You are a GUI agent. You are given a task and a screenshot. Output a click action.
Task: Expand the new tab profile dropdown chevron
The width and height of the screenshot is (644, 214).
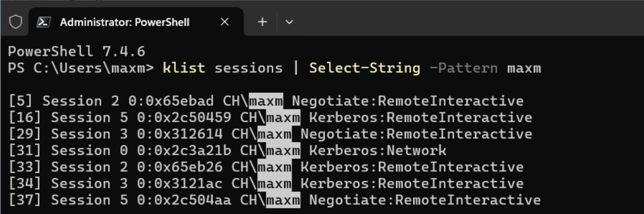pos(289,22)
